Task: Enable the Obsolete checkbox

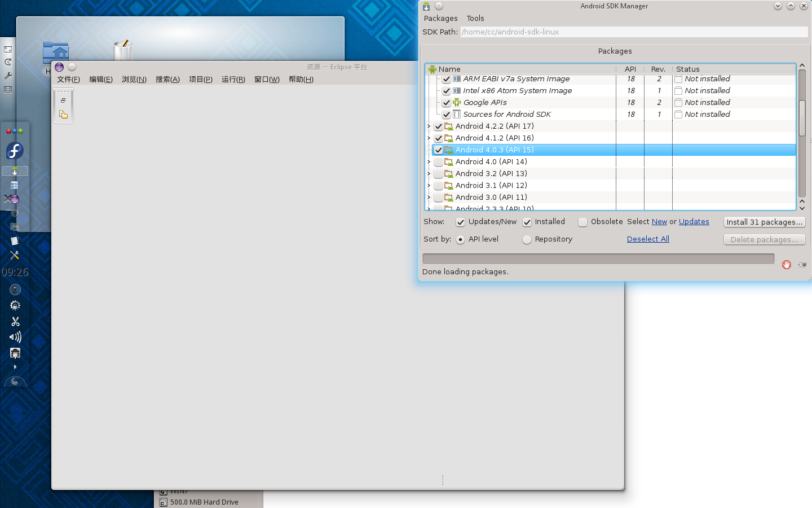Action: 582,222
